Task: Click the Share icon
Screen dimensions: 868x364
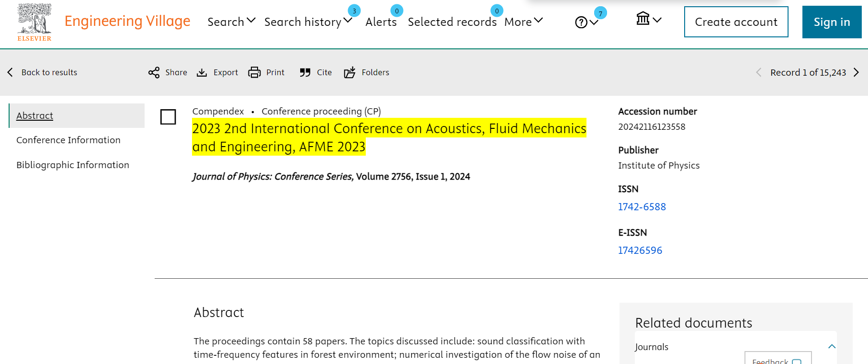Action: click(x=154, y=72)
